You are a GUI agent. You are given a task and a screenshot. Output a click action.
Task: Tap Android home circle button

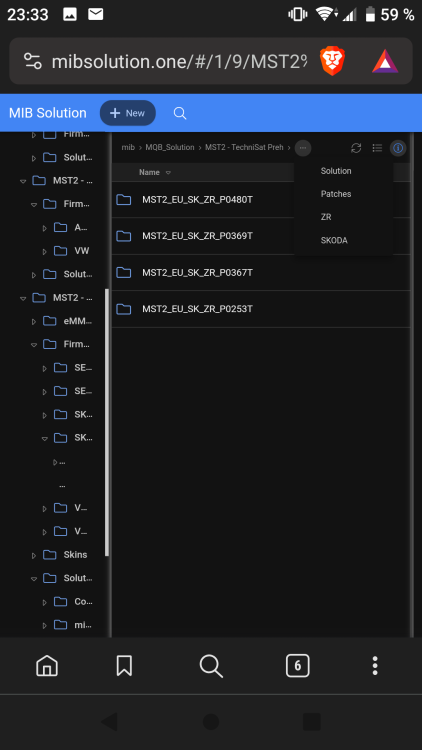click(x=211, y=721)
